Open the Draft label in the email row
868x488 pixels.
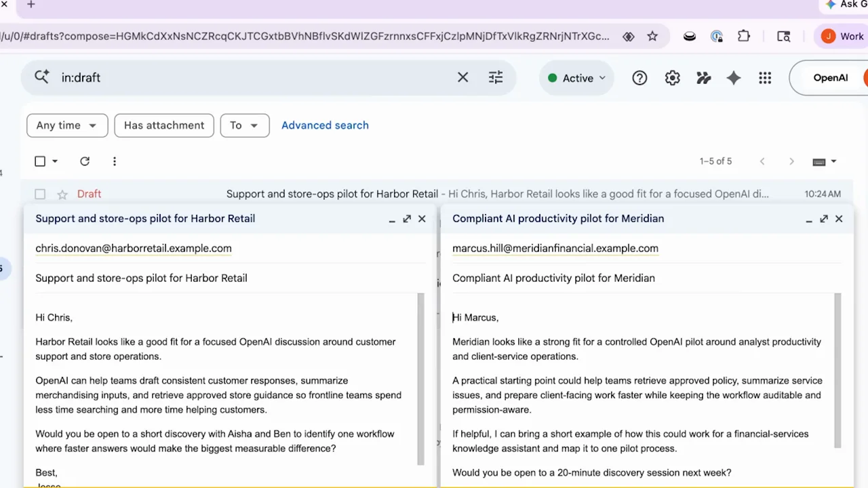pos(89,194)
